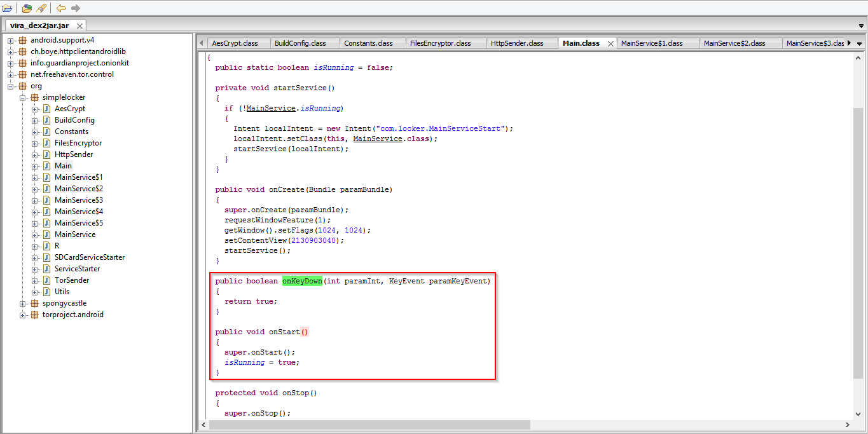Viewport: 868px width, 434px height.
Task: Close the vira_dex2jar.jar tab
Action: 79,25
